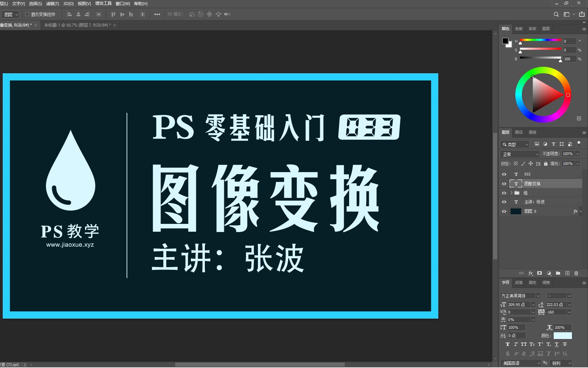Open the 正常 blend mode dropdown
Screen dimensions: 588x368
pos(520,154)
